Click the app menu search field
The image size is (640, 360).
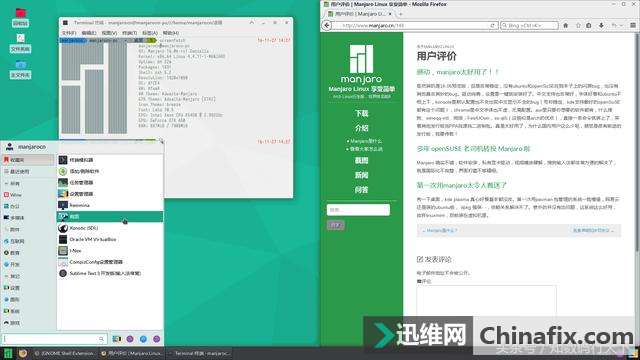[54, 339]
